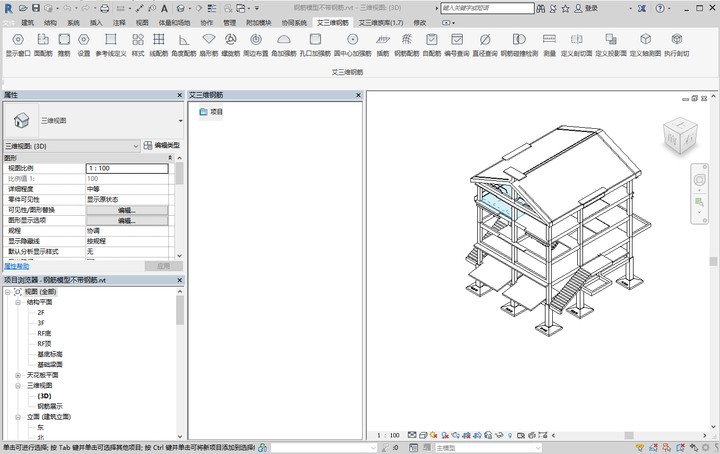This screenshot has width=720, height=454.
Task: Click the keyword search field at top
Action: coord(487,8)
